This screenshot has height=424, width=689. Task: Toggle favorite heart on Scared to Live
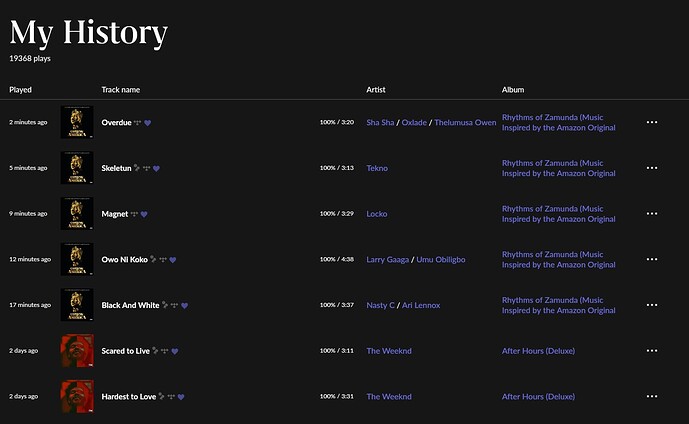175,352
